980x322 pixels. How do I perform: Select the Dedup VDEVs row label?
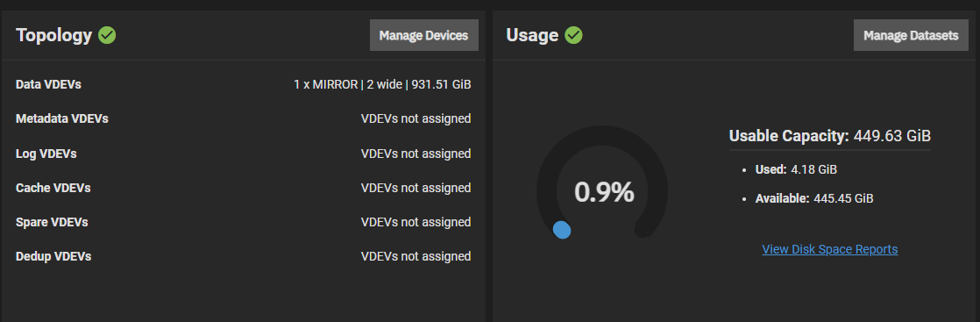(53, 257)
